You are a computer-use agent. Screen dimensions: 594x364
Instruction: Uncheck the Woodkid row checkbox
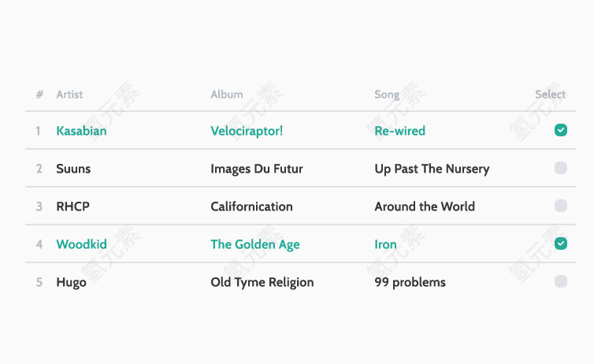[x=560, y=243]
